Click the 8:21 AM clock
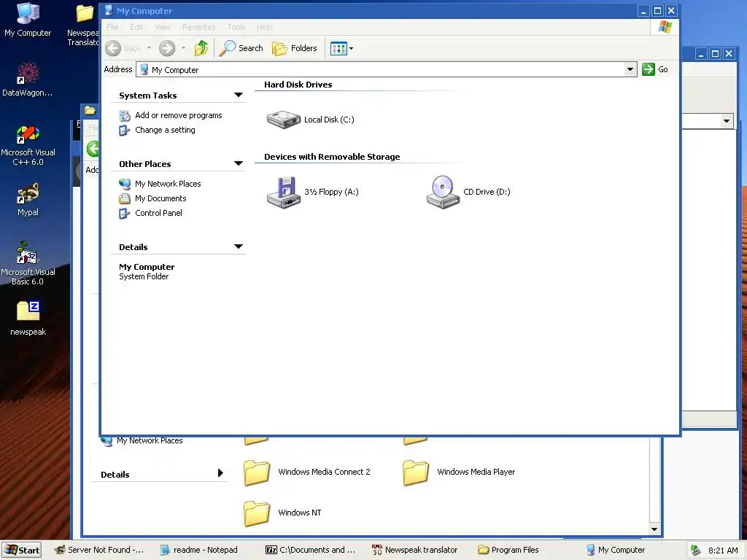The image size is (747, 560). tap(723, 551)
